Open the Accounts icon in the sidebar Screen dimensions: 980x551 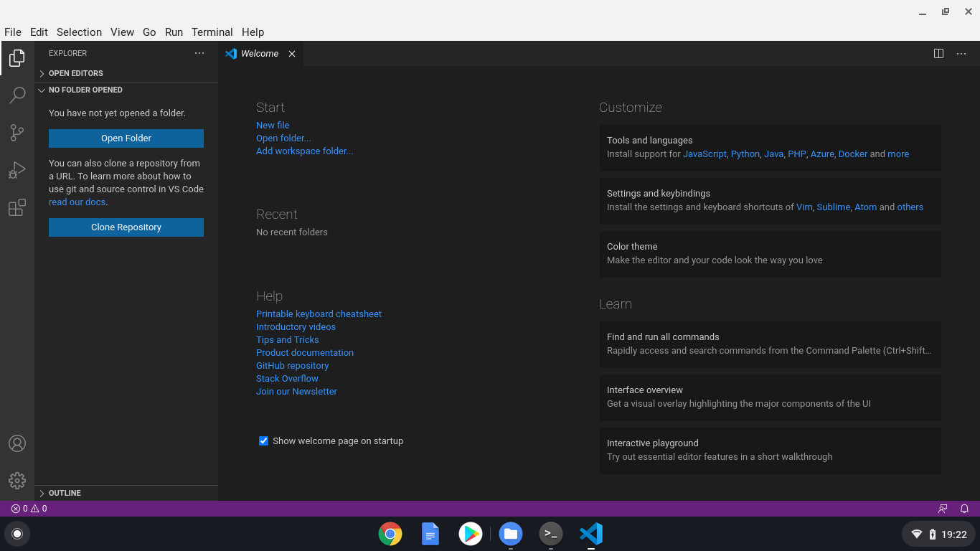[x=17, y=443]
